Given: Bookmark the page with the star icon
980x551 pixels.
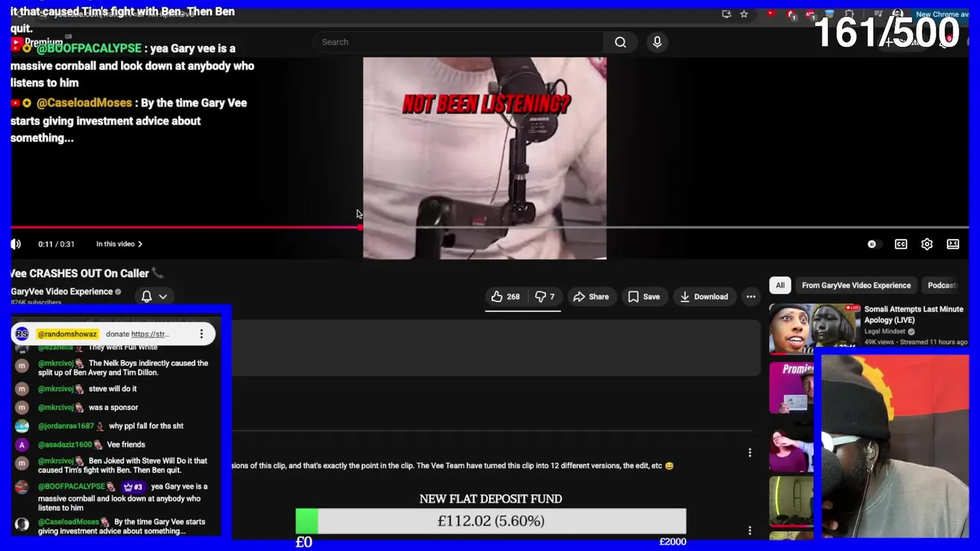Looking at the screenshot, I should [743, 14].
